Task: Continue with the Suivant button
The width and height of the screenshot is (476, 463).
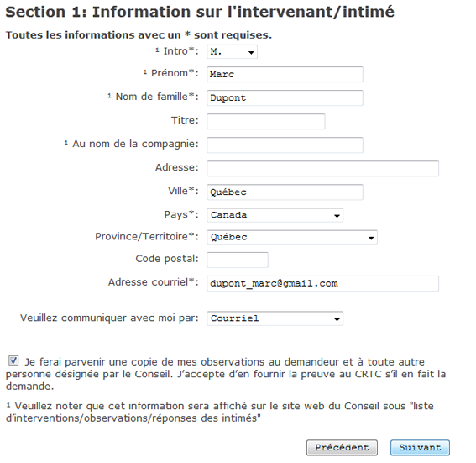Action: pos(420,448)
